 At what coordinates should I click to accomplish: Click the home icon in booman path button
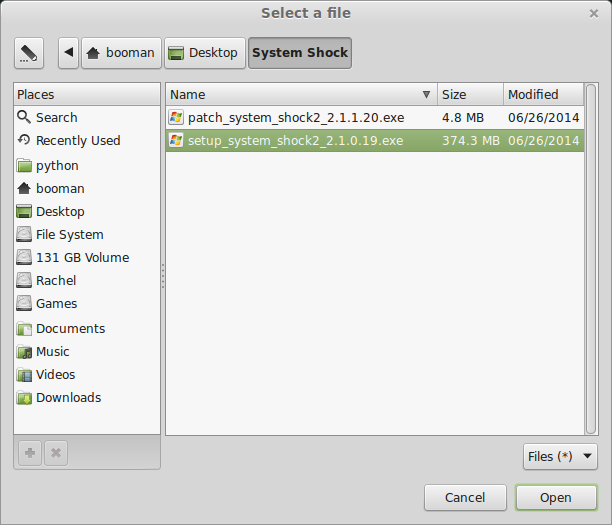[93, 53]
